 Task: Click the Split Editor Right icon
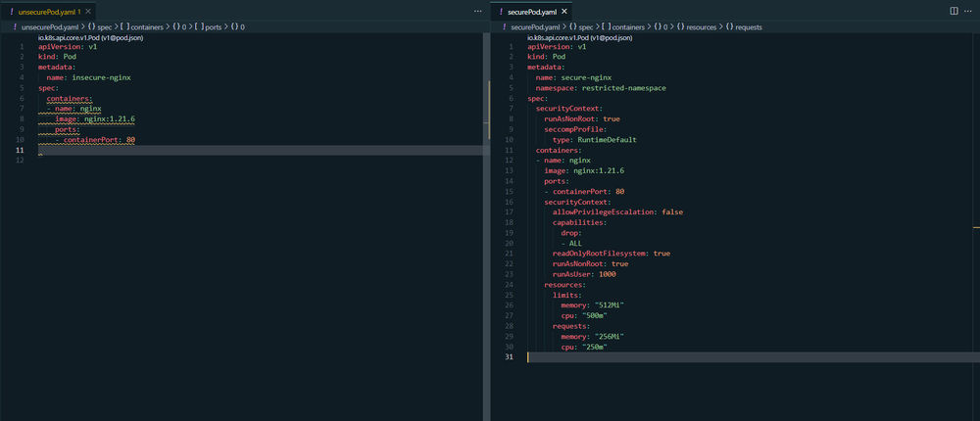tap(954, 11)
